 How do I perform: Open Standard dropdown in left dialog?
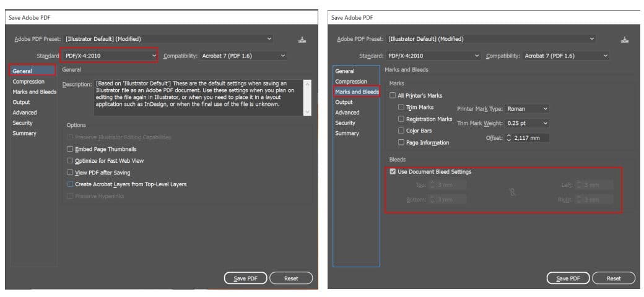click(x=110, y=56)
